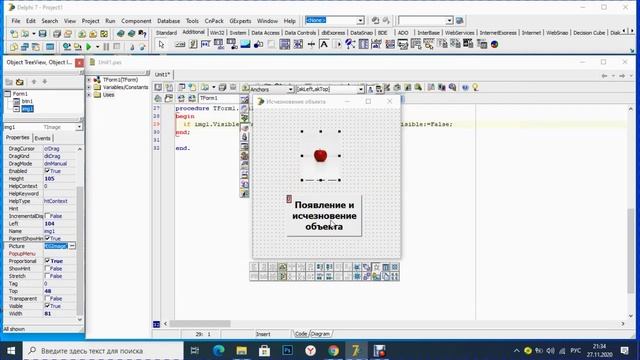The image size is (640, 360).
Task: Open Google Chrome from the taskbar
Action: [333, 351]
